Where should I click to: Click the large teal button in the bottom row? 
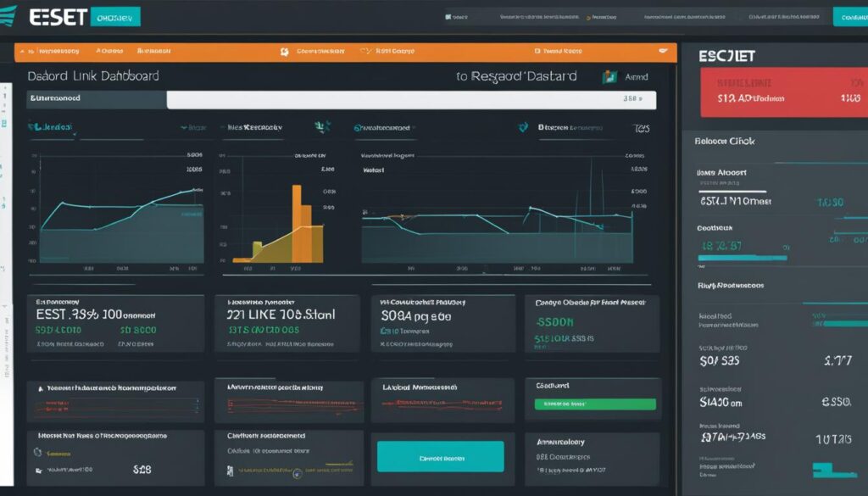(x=441, y=457)
